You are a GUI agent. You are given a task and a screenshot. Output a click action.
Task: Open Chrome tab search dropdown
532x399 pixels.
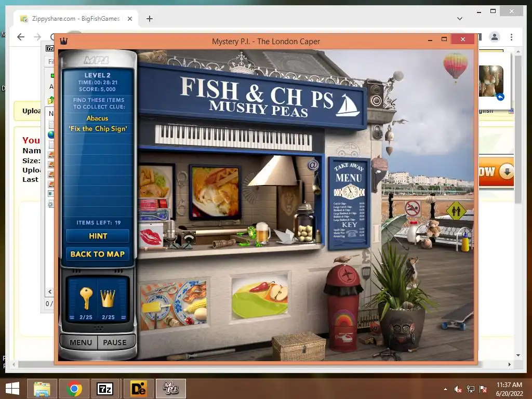click(459, 19)
